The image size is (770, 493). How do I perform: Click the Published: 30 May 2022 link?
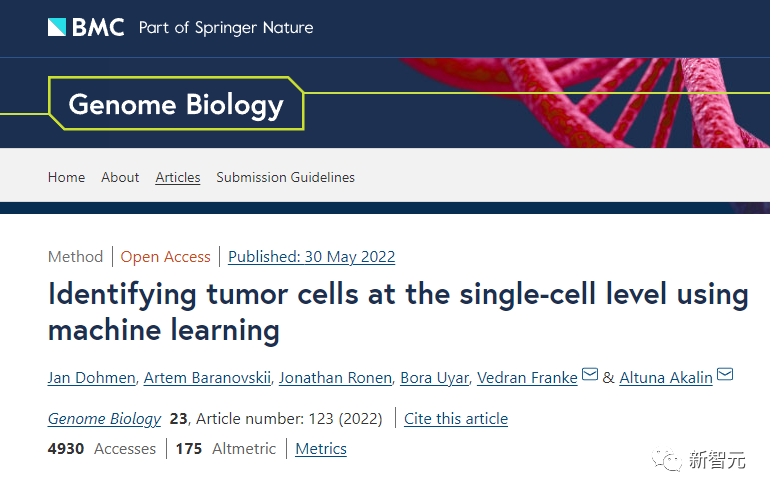tap(311, 257)
